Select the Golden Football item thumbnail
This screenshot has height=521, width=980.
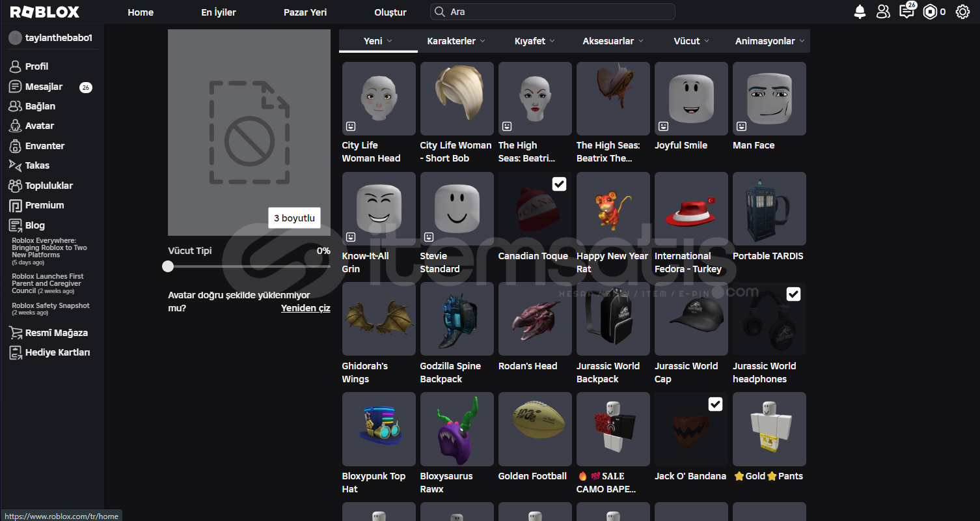click(535, 429)
